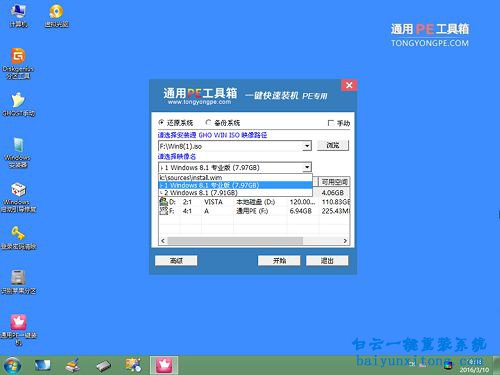This screenshot has width=500, height=375.
Task: Click the VISTA label cell
Action: point(213,202)
